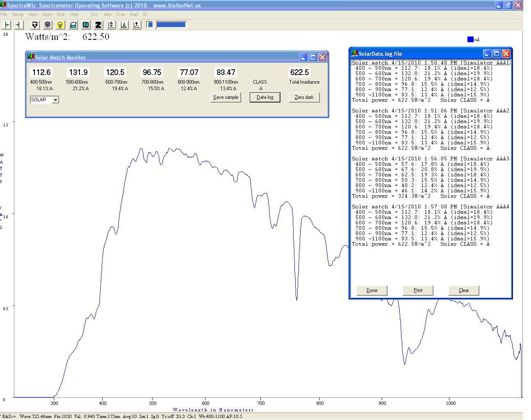Click the 500-600nm value 131.9

pyautogui.click(x=78, y=72)
